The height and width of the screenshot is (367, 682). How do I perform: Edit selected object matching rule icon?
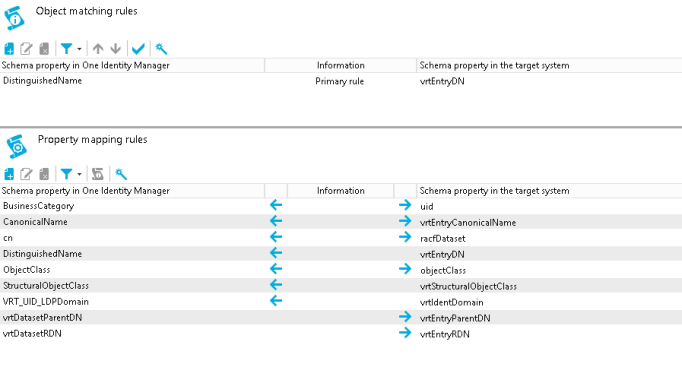click(x=26, y=49)
